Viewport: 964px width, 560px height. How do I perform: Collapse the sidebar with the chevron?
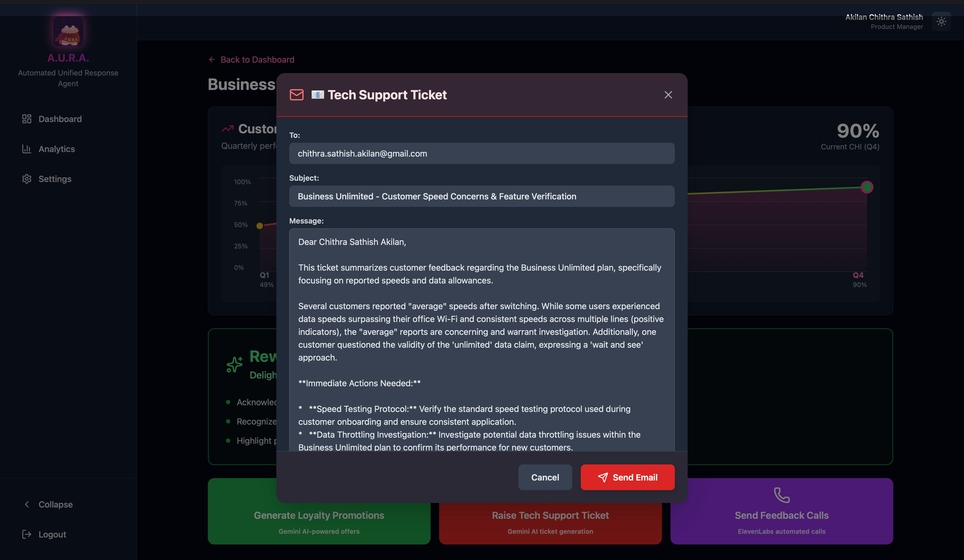(x=27, y=504)
